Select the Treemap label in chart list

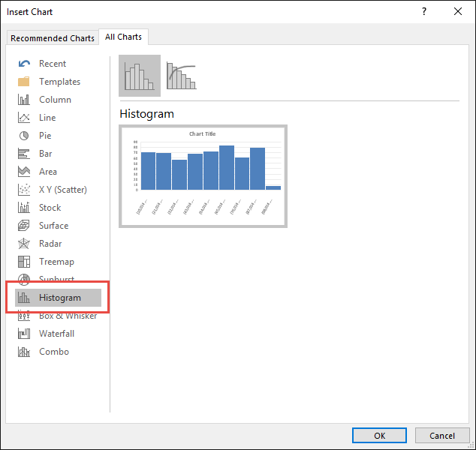click(x=56, y=262)
